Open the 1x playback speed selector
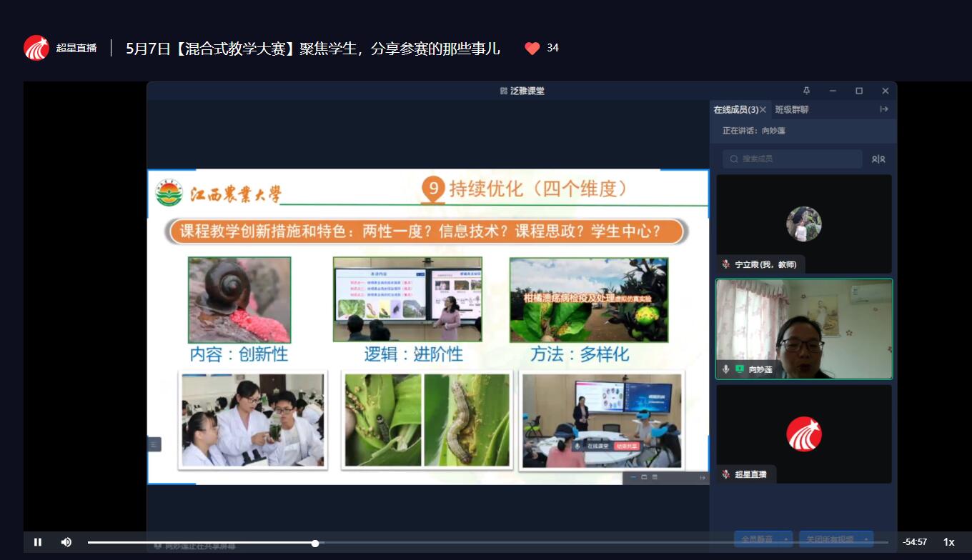972x560 pixels. coord(948,542)
